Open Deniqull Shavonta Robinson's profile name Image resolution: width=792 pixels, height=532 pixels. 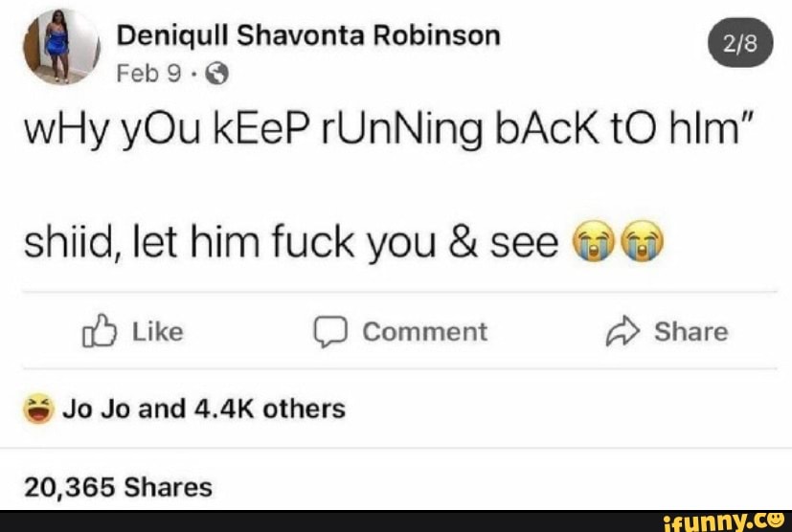[308, 36]
